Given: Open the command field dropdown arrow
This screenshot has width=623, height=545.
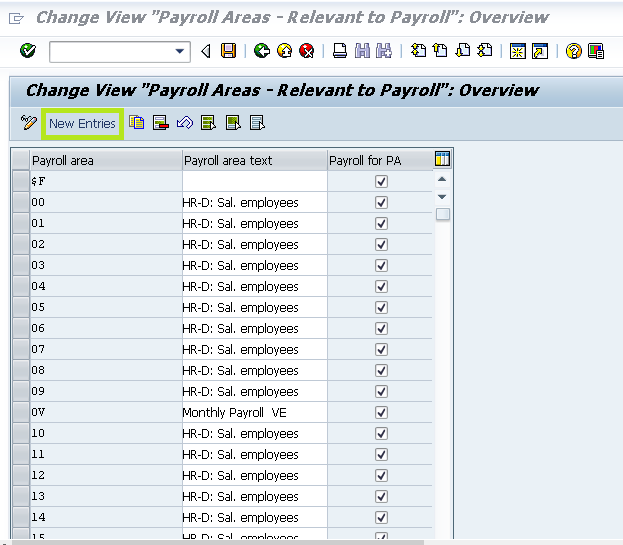Looking at the screenshot, I should click(180, 51).
